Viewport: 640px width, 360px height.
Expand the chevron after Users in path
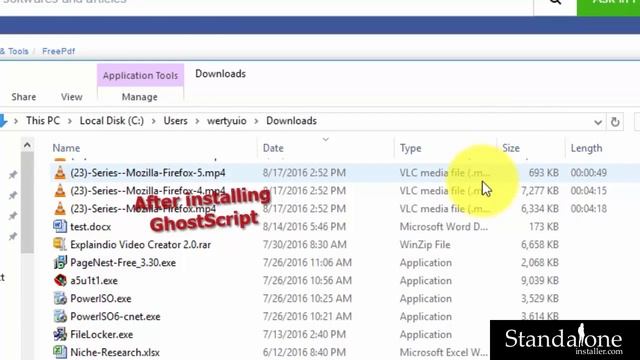click(x=197, y=121)
